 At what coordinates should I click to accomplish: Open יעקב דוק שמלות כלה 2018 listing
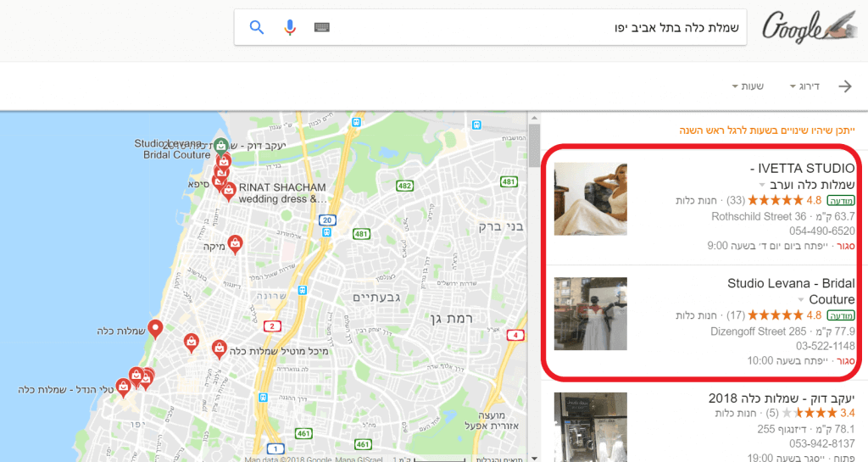[x=782, y=398]
